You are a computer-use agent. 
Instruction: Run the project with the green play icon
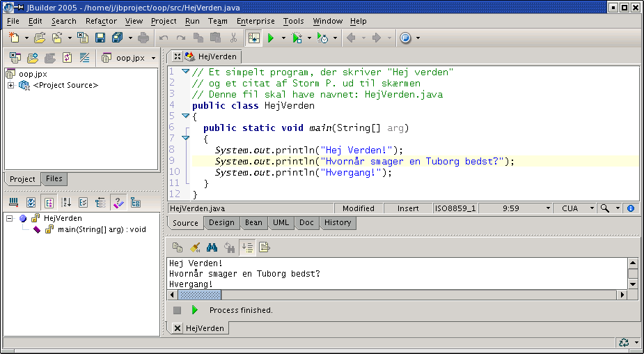tap(271, 38)
